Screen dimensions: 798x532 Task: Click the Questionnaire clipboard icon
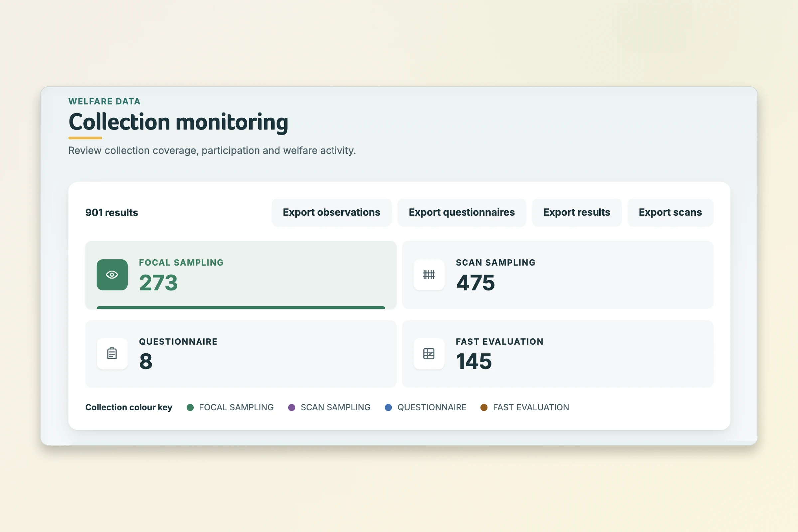[x=112, y=353]
